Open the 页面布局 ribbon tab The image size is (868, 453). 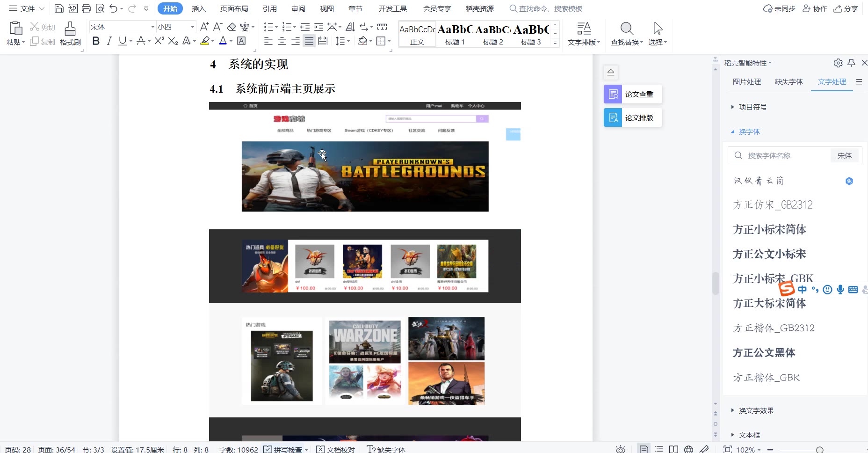click(x=234, y=8)
